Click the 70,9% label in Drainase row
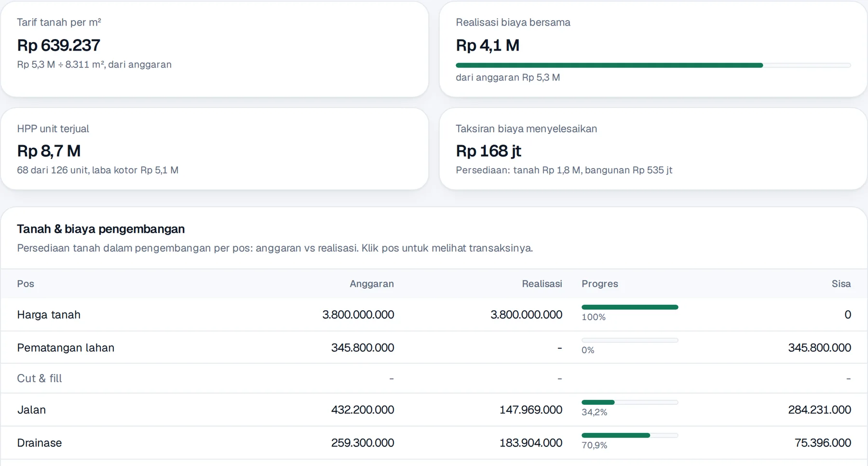This screenshot has width=868, height=466. click(x=595, y=445)
